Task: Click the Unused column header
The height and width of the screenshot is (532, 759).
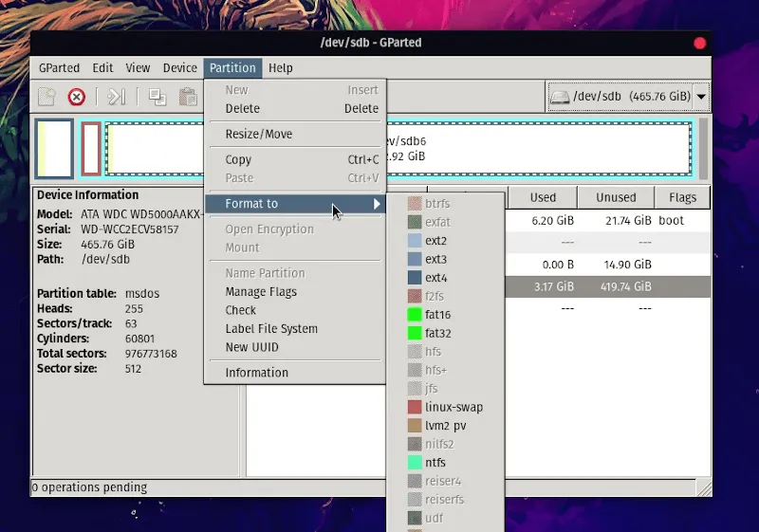Action: pos(616,197)
